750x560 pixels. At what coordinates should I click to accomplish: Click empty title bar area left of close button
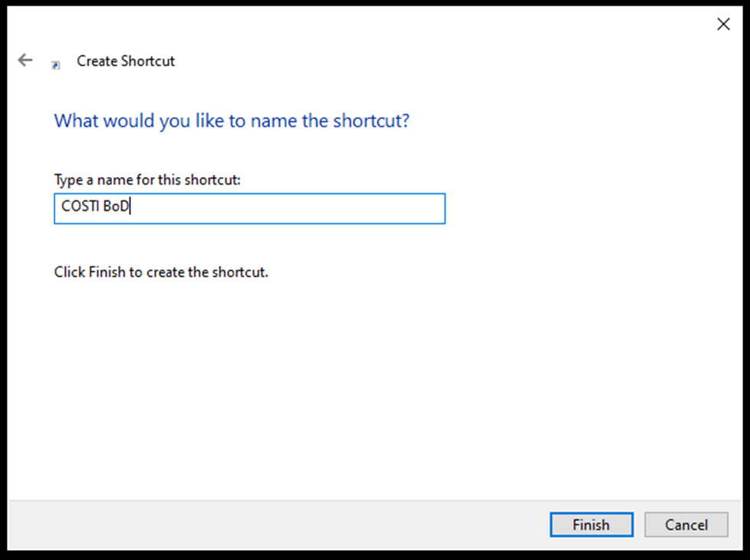pyautogui.click(x=460, y=23)
